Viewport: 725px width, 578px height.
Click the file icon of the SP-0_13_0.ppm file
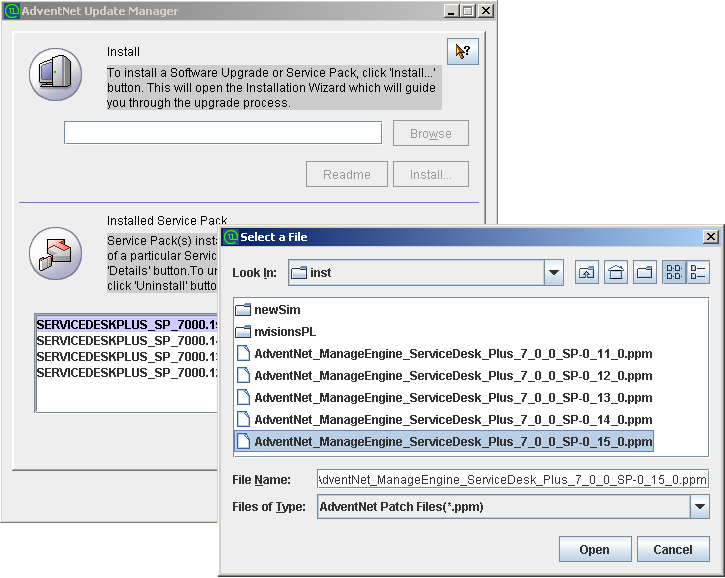[x=243, y=397]
